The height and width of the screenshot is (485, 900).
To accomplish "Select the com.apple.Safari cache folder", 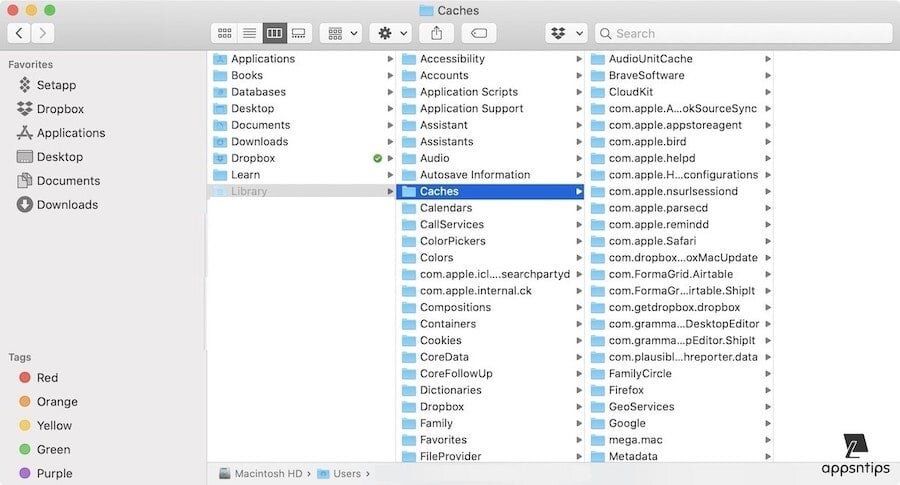I will click(652, 241).
